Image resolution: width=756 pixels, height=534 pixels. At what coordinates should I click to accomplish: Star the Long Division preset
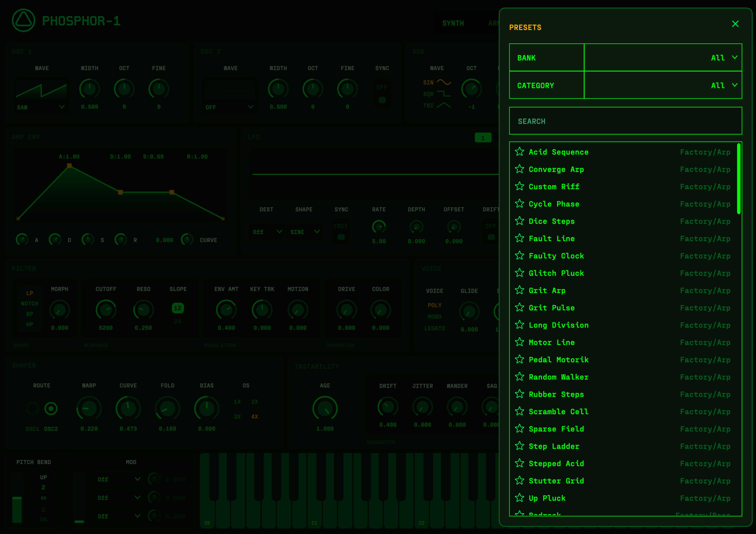click(x=519, y=325)
